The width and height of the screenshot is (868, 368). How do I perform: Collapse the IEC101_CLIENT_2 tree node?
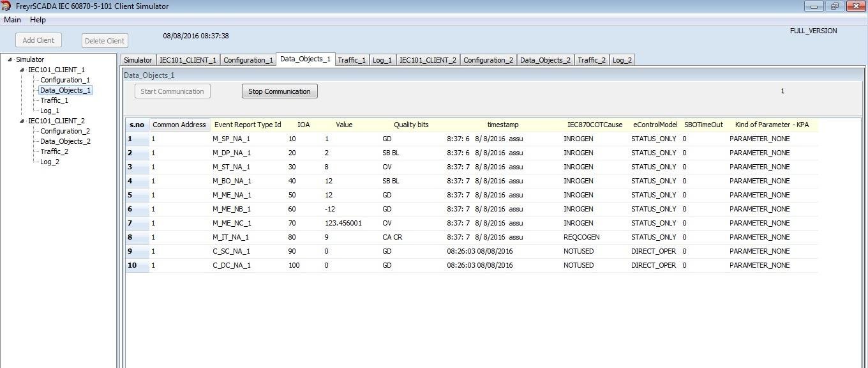22,121
